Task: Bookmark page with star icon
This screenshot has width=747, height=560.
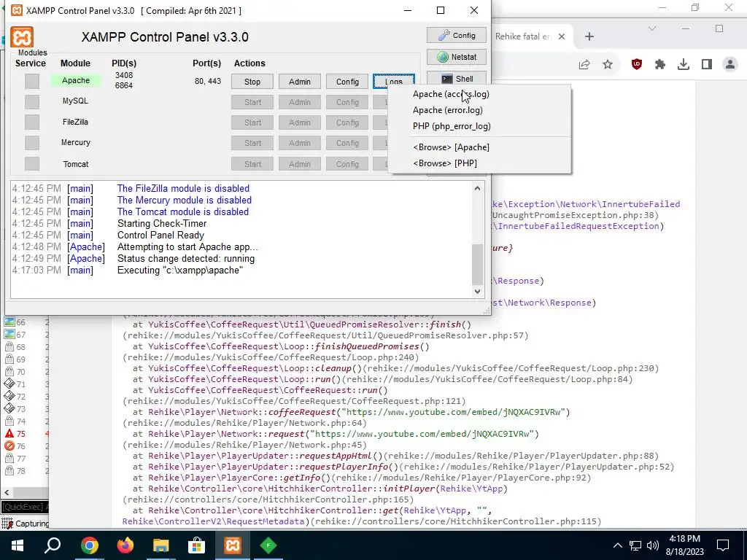Action: coord(608,64)
